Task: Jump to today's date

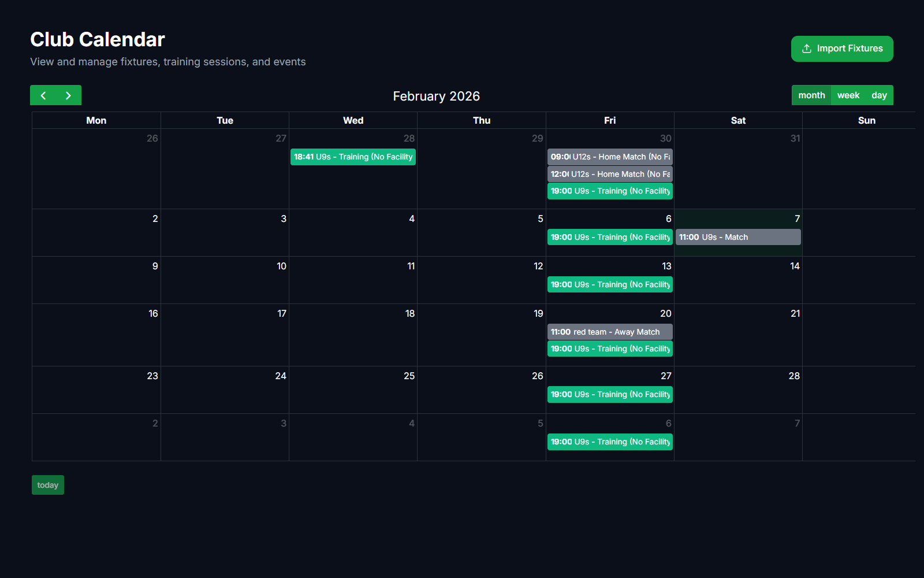Action: tap(47, 485)
